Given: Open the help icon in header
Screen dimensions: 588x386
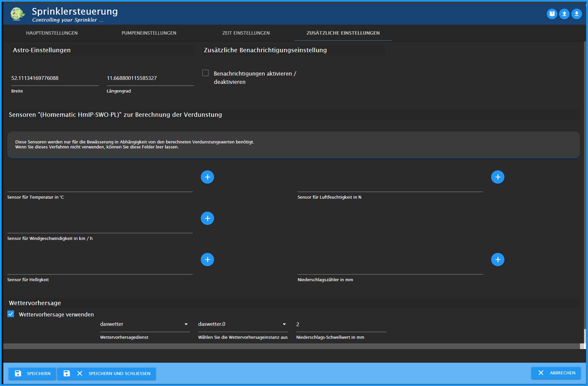Looking at the screenshot, I should pyautogui.click(x=552, y=14).
